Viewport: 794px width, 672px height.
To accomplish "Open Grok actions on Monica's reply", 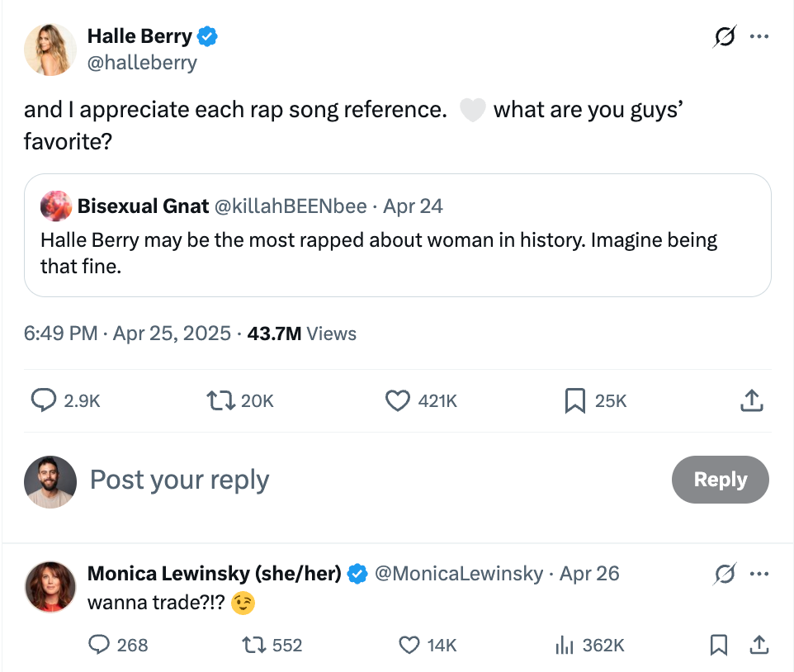I will pyautogui.click(x=724, y=573).
